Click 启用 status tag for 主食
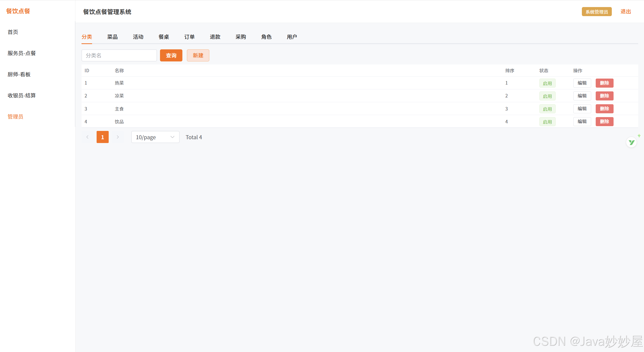 click(547, 109)
